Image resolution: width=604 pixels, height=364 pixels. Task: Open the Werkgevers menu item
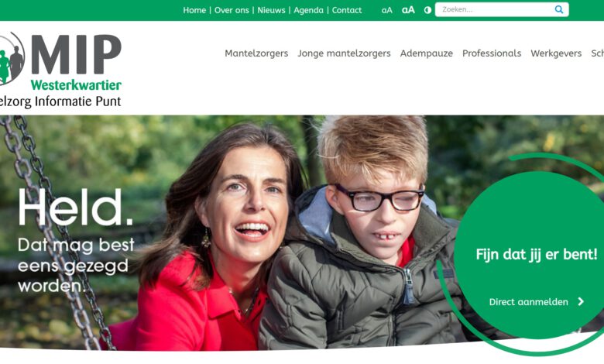[556, 53]
